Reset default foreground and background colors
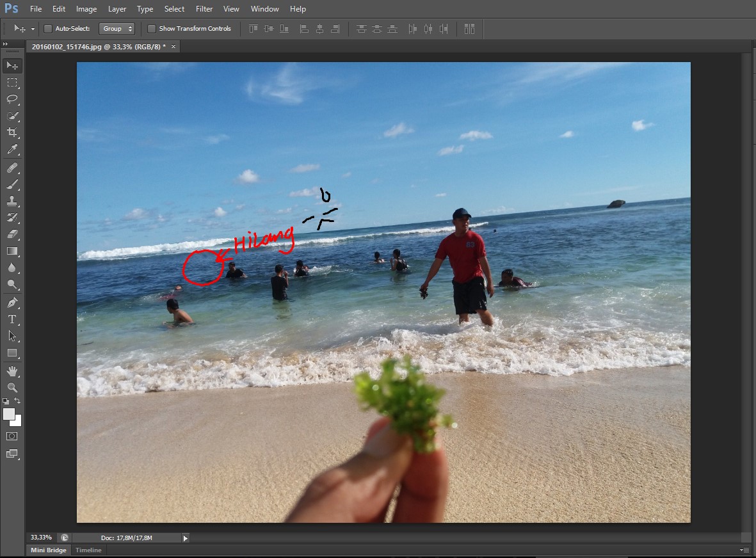 6,401
